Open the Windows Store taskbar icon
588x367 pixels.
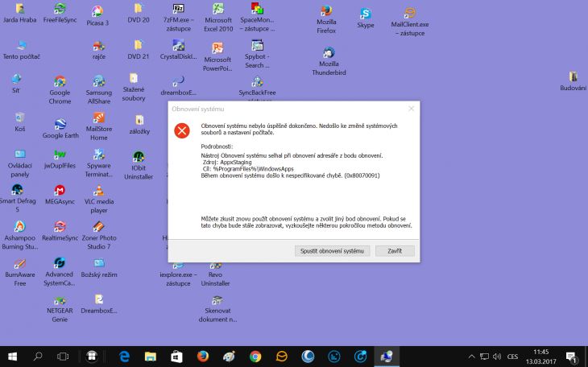click(176, 357)
